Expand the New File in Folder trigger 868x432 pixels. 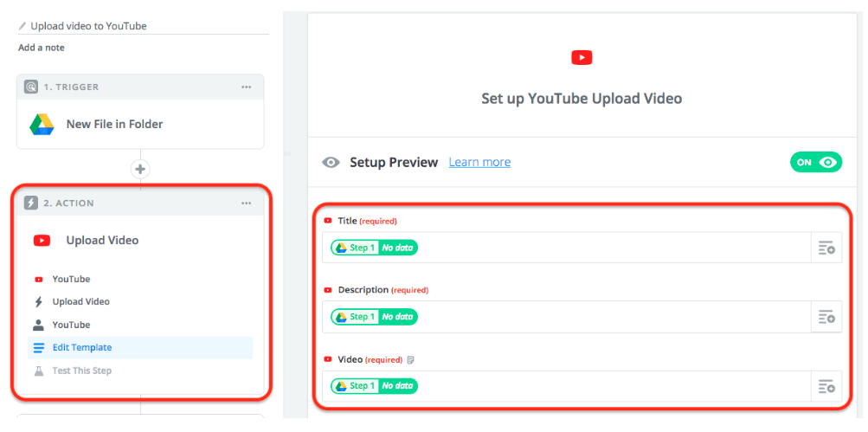coord(114,124)
